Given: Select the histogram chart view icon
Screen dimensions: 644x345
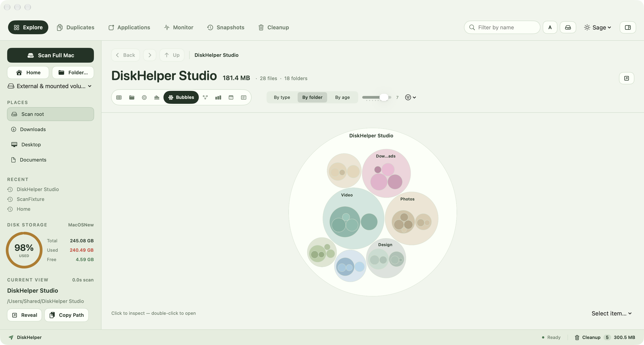Looking at the screenshot, I should coord(157,97).
